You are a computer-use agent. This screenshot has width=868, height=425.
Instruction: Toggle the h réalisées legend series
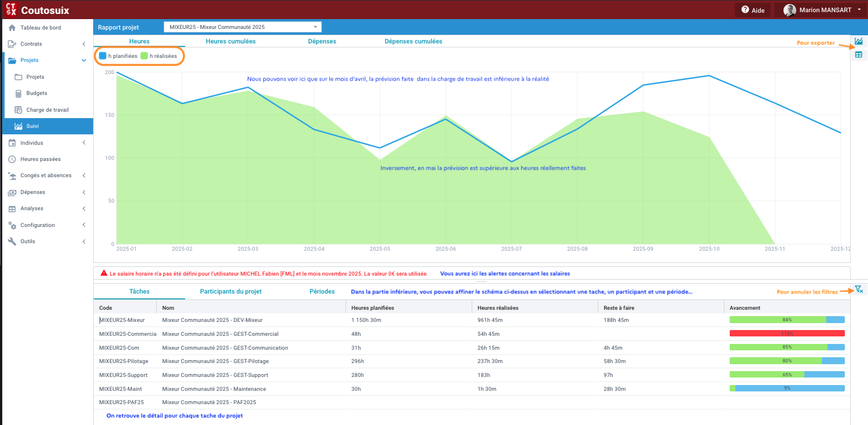(x=159, y=56)
